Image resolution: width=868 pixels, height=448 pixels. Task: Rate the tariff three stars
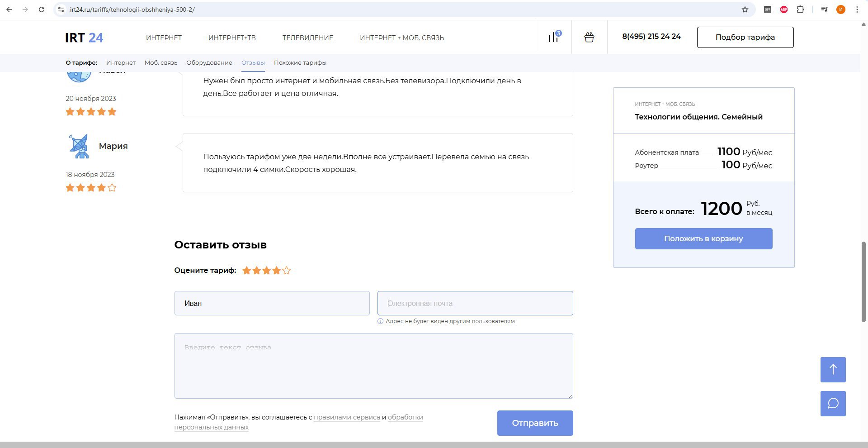[x=267, y=271]
